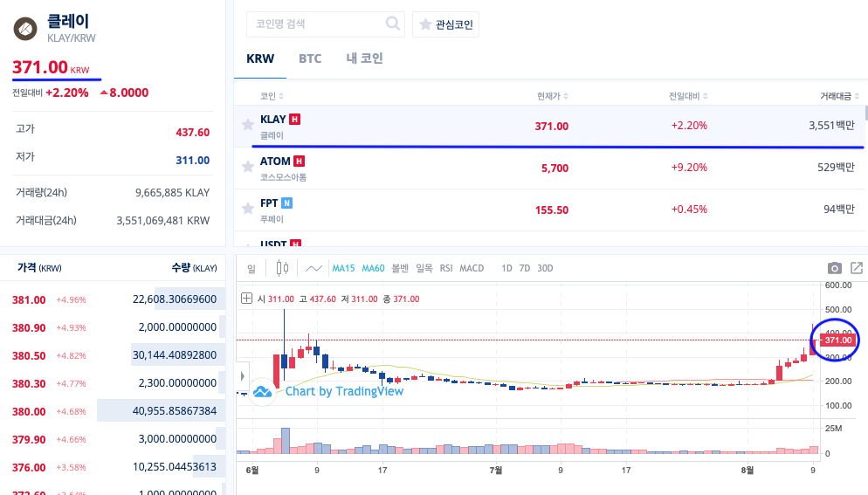Viewport: 868px width, 495px height.
Task: Select the KLAY coin row name
Action: pyautogui.click(x=273, y=119)
